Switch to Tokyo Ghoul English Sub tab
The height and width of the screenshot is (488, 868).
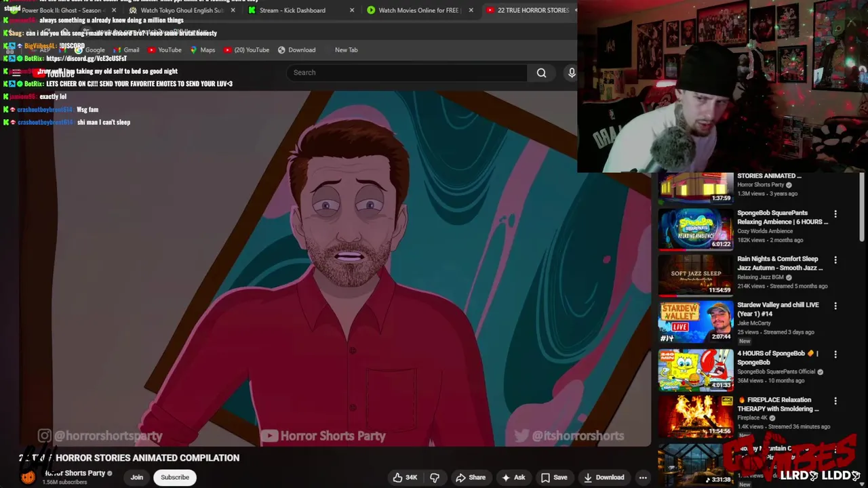click(x=180, y=10)
